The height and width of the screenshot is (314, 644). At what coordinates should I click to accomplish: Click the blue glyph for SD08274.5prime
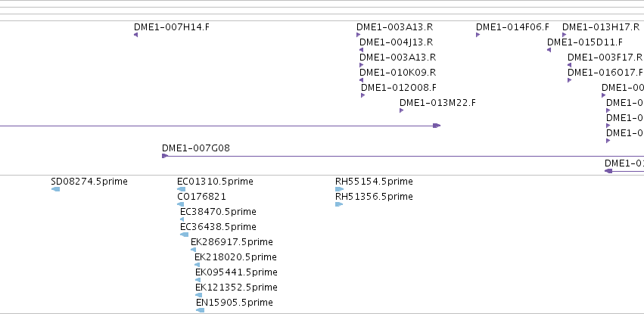[x=56, y=189]
